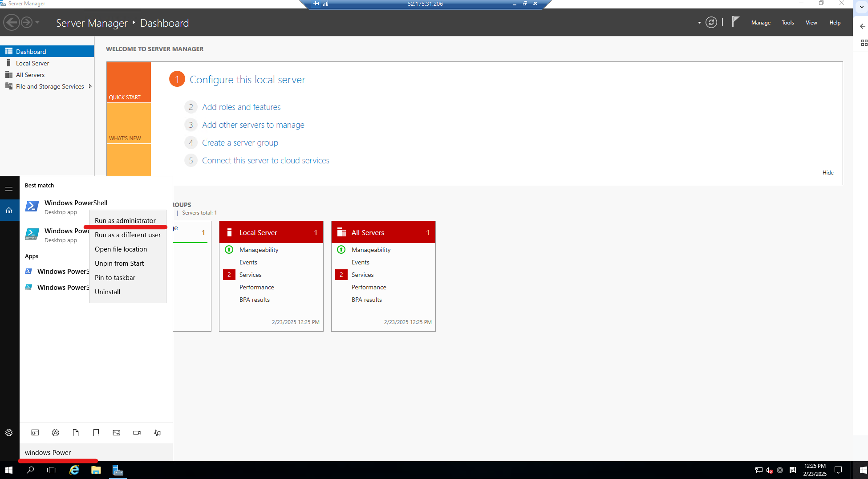This screenshot has height=479, width=868.
Task: Click the Home icon in search sidebar
Action: 9,211
